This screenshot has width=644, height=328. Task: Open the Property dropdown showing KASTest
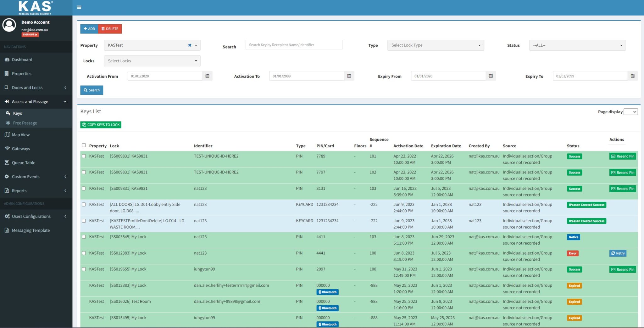coord(152,45)
